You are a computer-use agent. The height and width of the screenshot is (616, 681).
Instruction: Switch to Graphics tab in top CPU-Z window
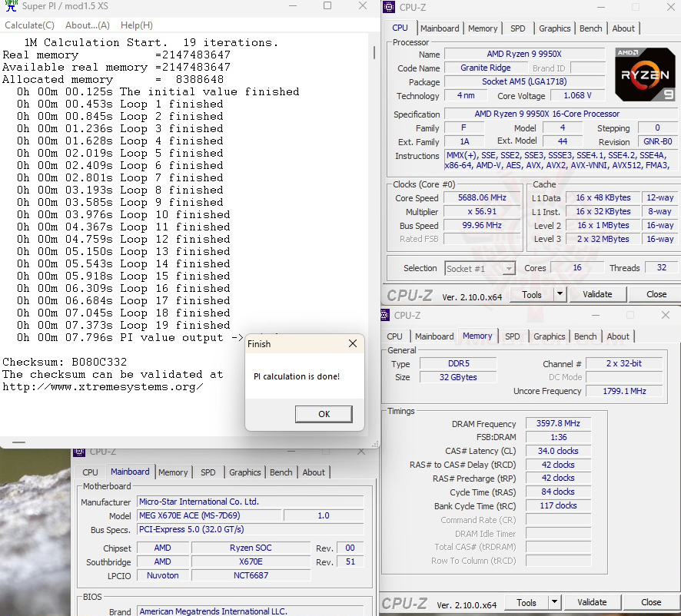click(x=555, y=28)
